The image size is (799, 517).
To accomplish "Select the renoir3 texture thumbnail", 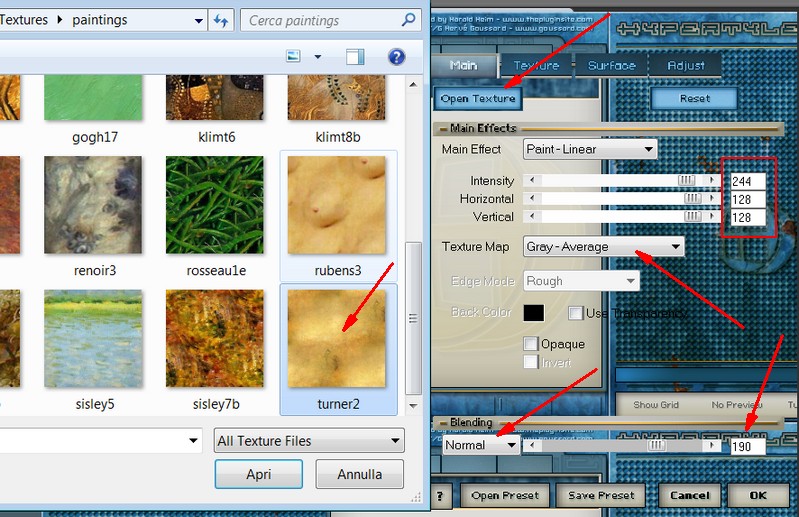I will click(93, 205).
